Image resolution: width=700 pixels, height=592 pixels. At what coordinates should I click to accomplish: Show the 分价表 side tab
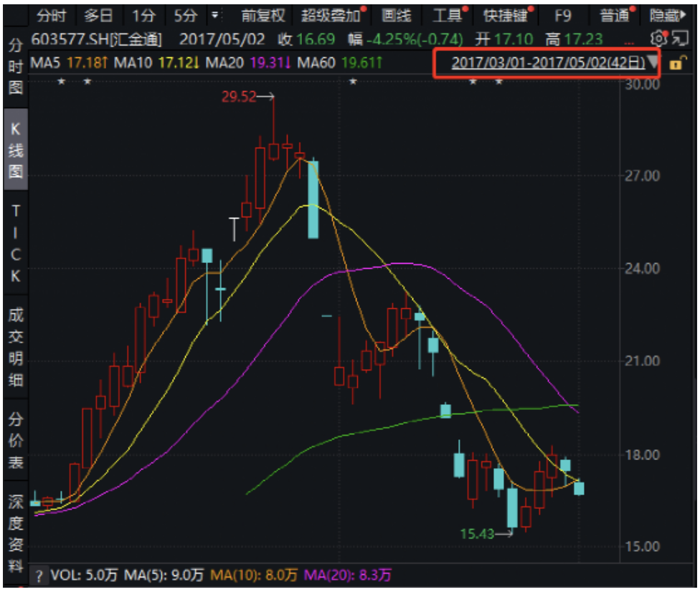tap(15, 440)
